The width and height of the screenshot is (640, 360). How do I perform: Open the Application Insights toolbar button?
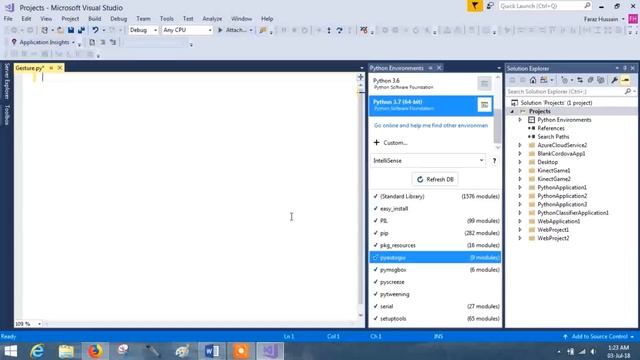pyautogui.click(x=44, y=42)
